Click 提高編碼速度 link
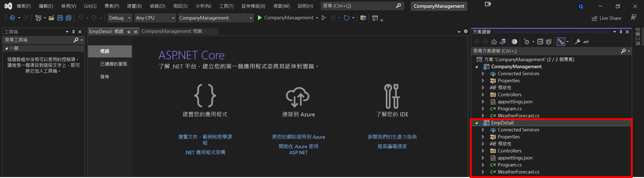This screenshot has width=644, height=178. tap(392, 146)
